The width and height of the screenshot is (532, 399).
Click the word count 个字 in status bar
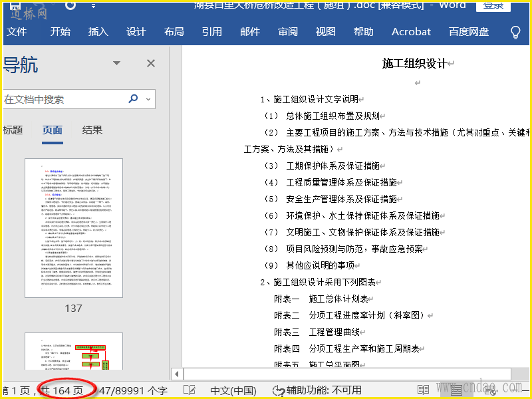[x=133, y=390]
